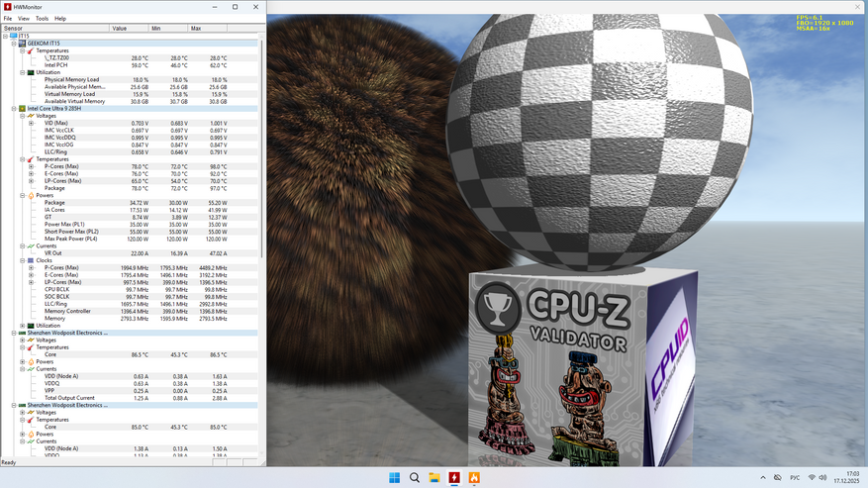Click the 86.5 °C Core temperature value
This screenshot has height=488, width=868.
140,354
